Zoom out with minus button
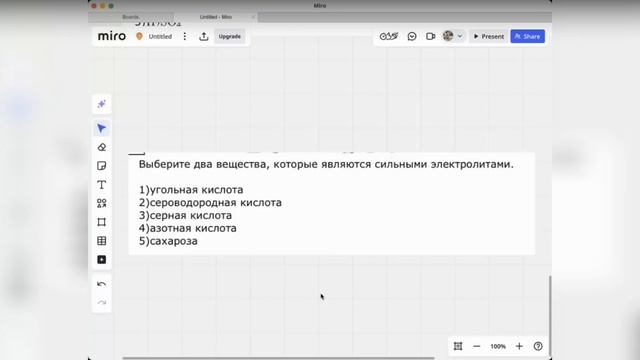This screenshot has height=360, width=640. click(x=476, y=346)
